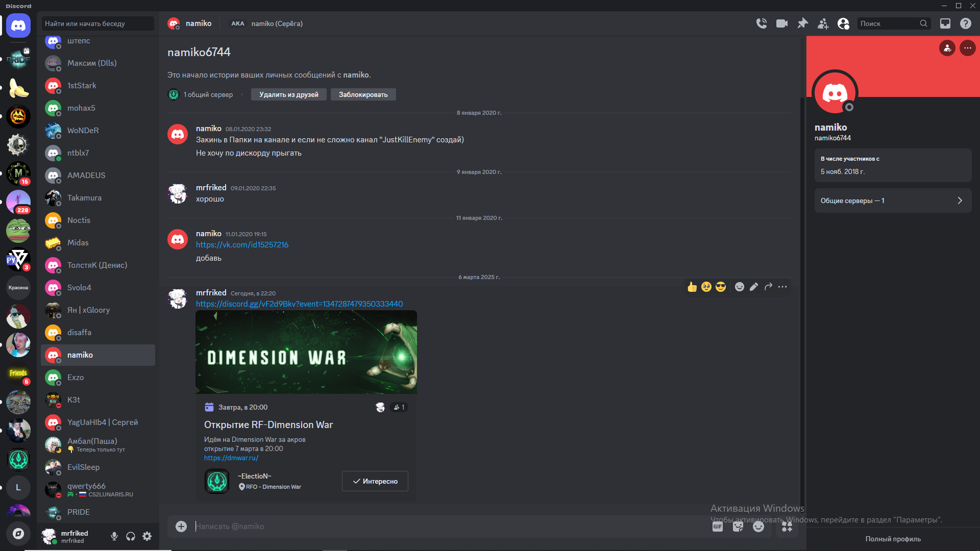Click the Discord home button

pos(18,26)
